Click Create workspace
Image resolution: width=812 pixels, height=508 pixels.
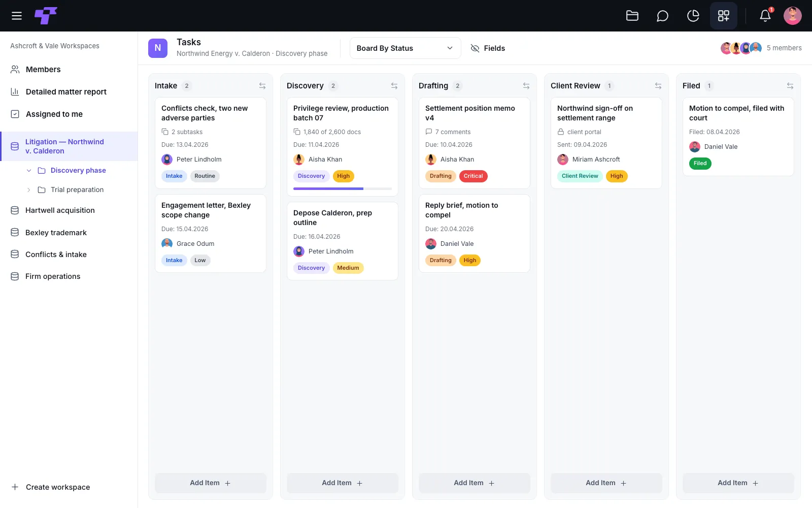[x=51, y=487]
